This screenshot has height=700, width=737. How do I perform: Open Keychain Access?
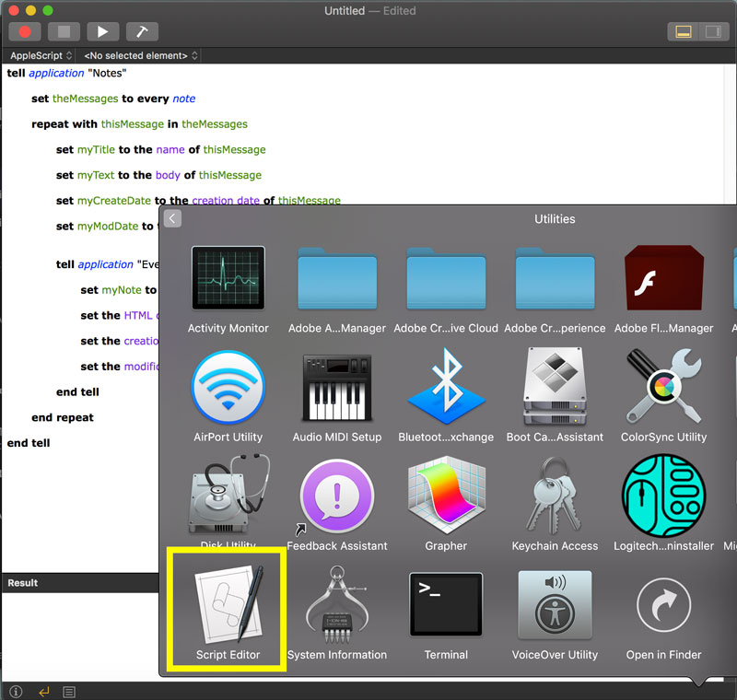click(x=555, y=505)
